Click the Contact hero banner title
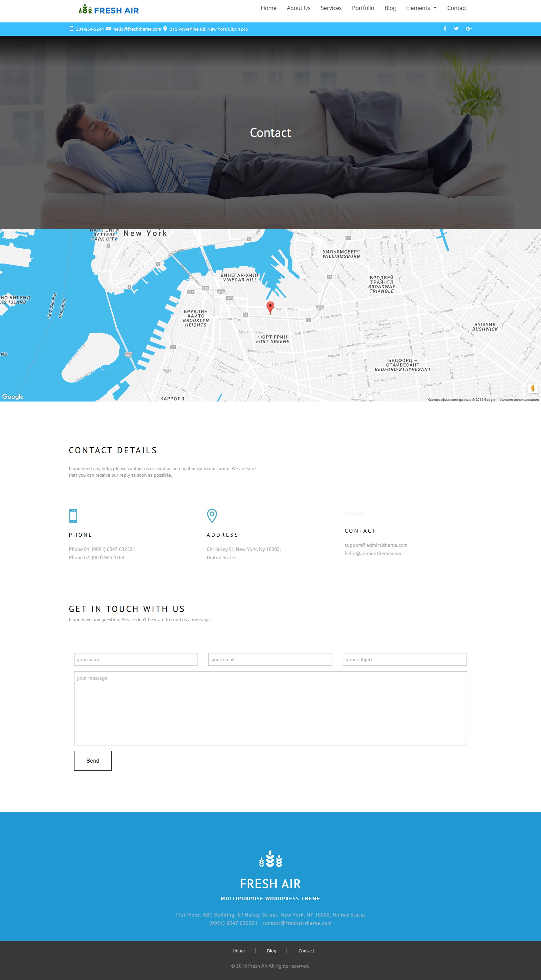Viewport: 541px width, 980px height. coord(270,132)
